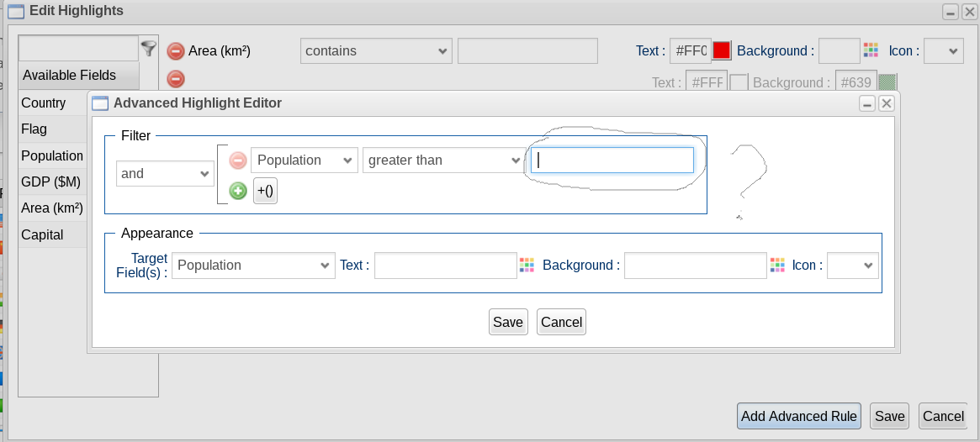Open Background color palette for Area rule
Image resolution: width=980 pixels, height=442 pixels.
pos(871,50)
